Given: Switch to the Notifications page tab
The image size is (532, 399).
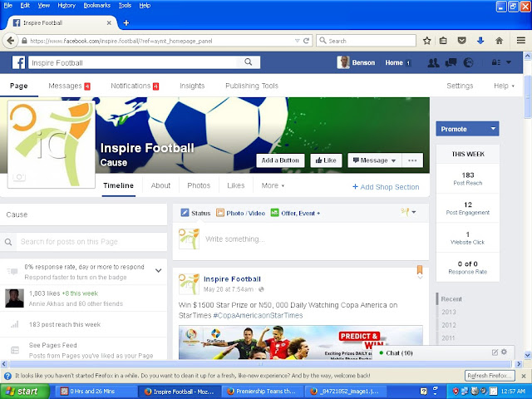Looking at the screenshot, I should tap(135, 86).
